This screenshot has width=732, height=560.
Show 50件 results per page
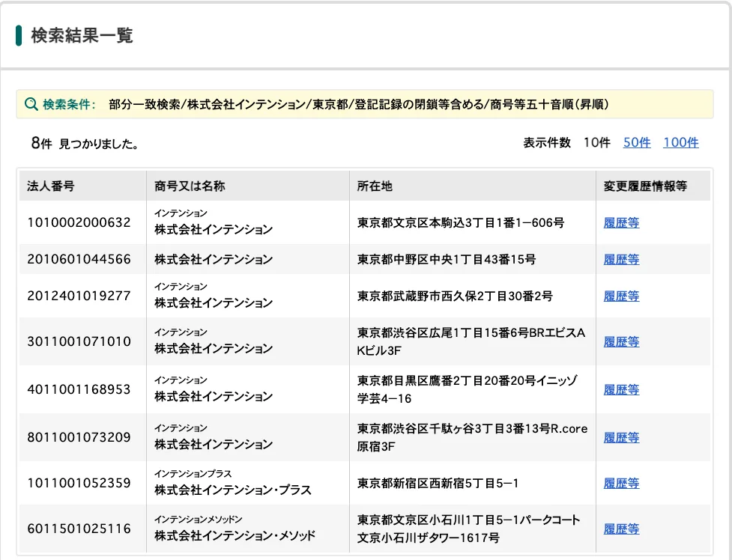click(637, 142)
